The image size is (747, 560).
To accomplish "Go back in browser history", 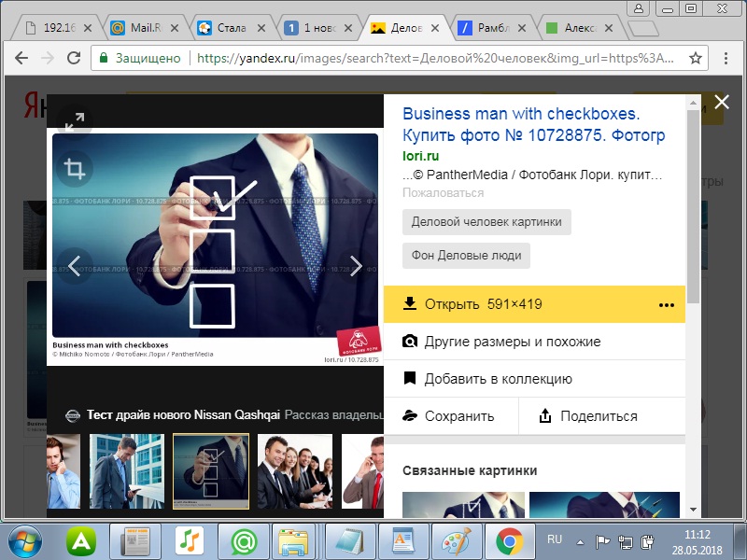I will point(21,58).
